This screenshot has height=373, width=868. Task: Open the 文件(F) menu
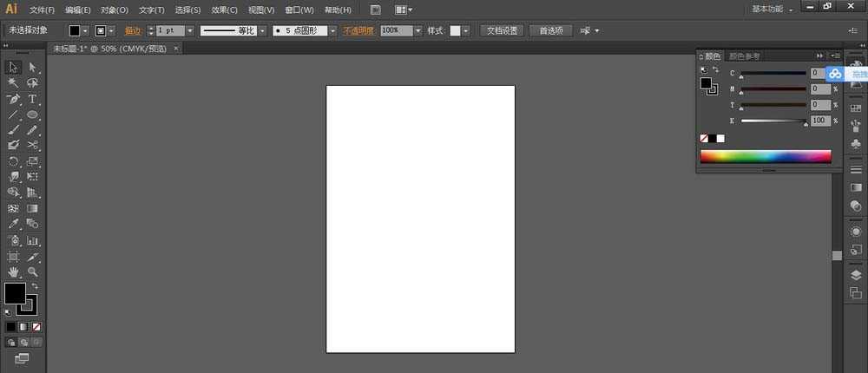tap(41, 10)
